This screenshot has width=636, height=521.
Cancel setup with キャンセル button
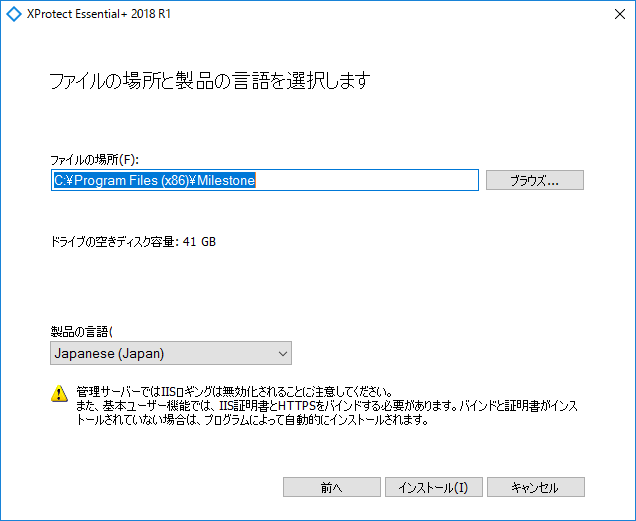(x=535, y=487)
